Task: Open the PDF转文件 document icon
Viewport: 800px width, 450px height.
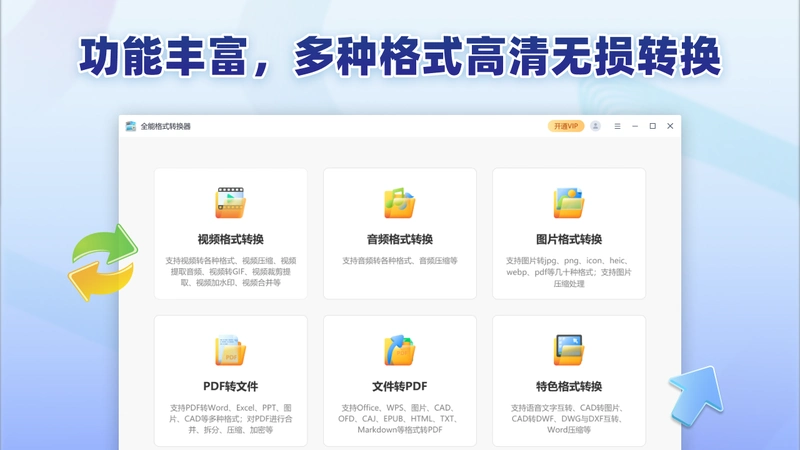Action: (231, 350)
